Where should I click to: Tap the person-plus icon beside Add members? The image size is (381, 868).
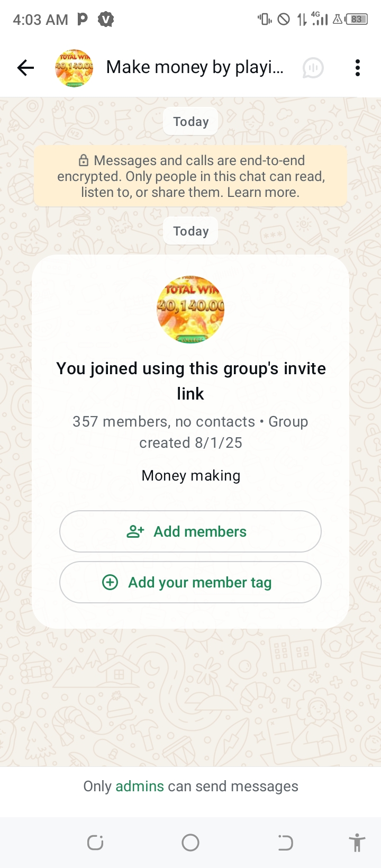tap(135, 531)
